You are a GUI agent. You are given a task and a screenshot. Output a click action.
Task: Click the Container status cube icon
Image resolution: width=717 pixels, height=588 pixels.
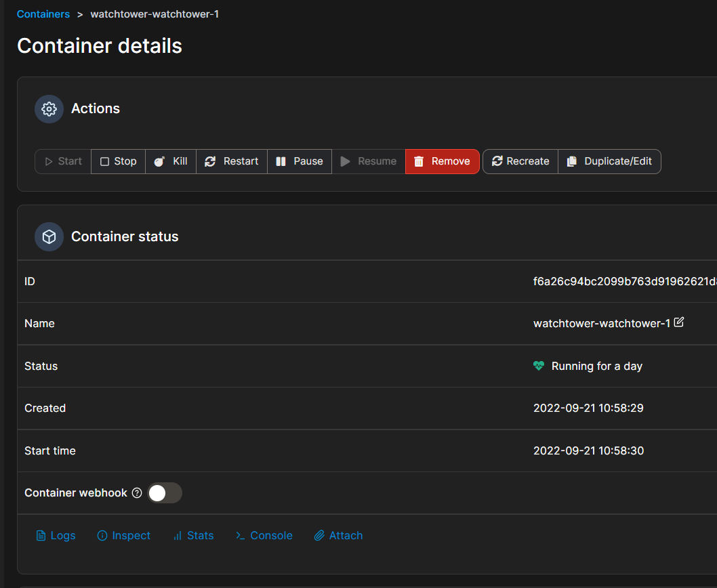coord(48,236)
